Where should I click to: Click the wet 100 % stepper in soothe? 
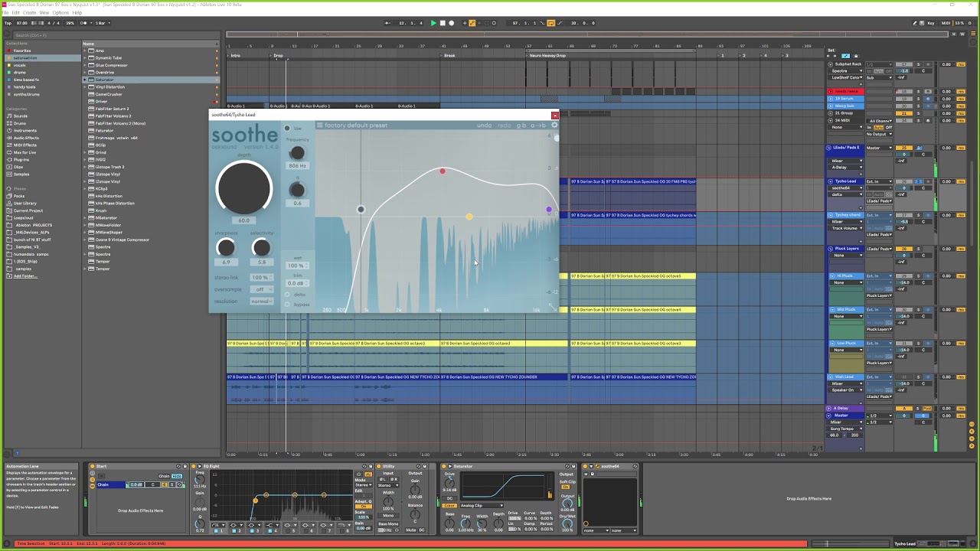point(296,266)
